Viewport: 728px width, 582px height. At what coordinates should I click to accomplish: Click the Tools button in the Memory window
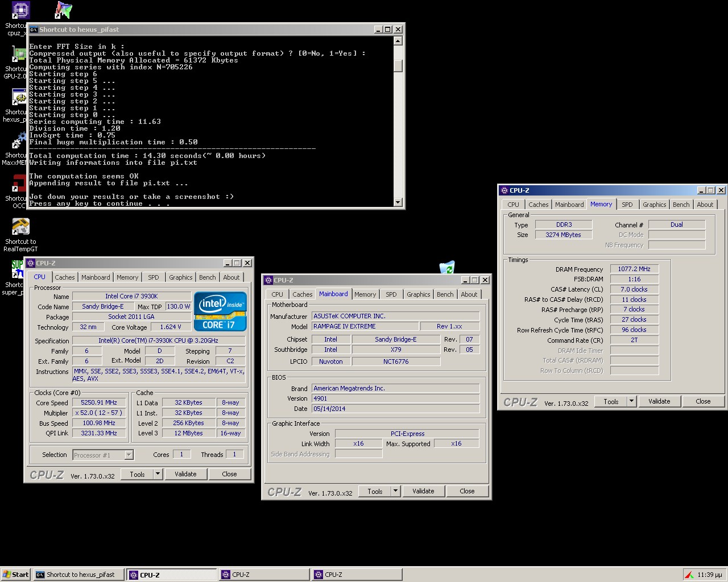tap(611, 401)
